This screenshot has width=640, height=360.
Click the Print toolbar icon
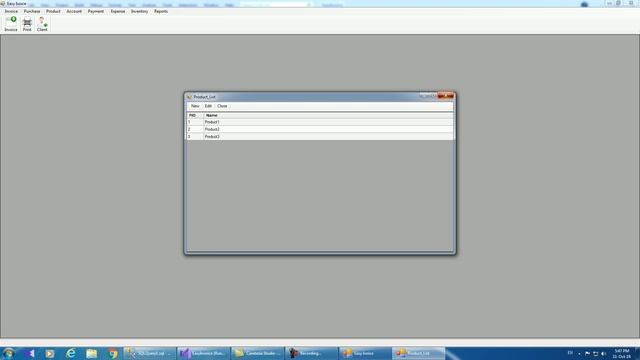pos(27,24)
